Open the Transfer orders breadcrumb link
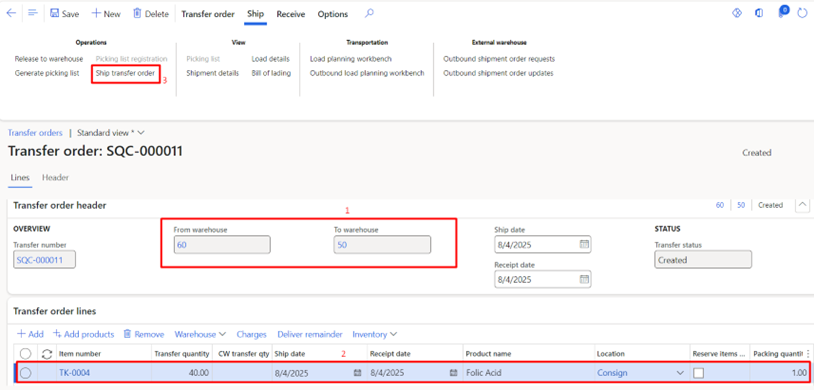The height and width of the screenshot is (390, 814). pyautogui.click(x=35, y=133)
